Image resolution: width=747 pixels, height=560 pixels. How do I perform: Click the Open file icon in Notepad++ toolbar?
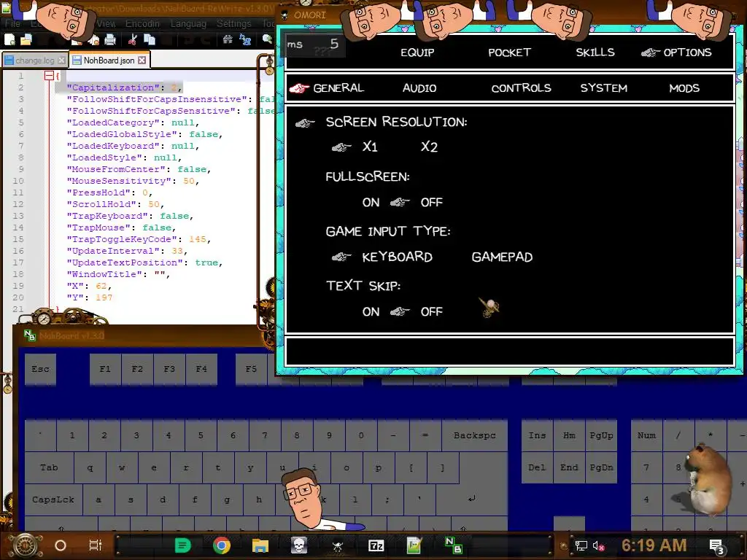click(26, 40)
